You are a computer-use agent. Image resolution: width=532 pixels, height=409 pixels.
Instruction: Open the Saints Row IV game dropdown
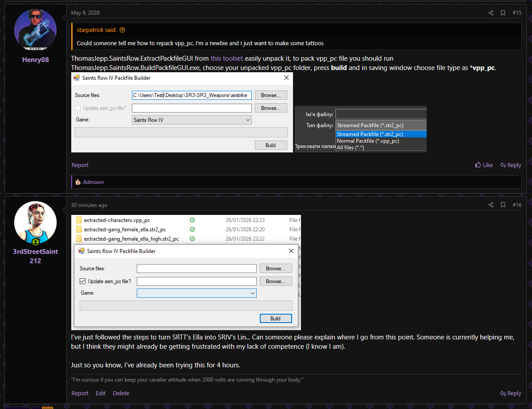tap(192, 120)
